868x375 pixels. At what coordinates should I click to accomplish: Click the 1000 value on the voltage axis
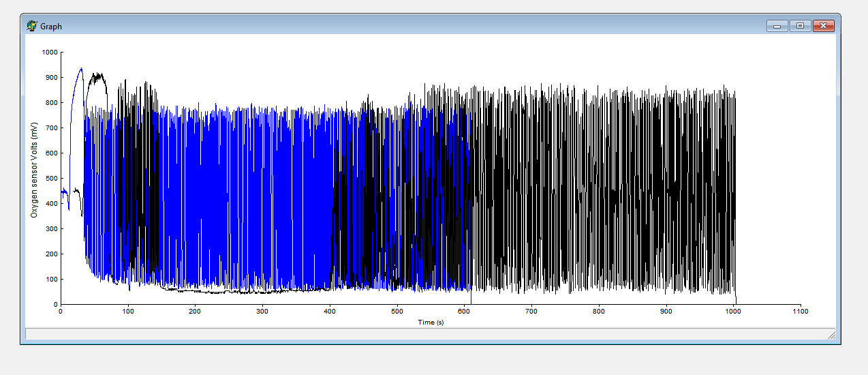49,52
